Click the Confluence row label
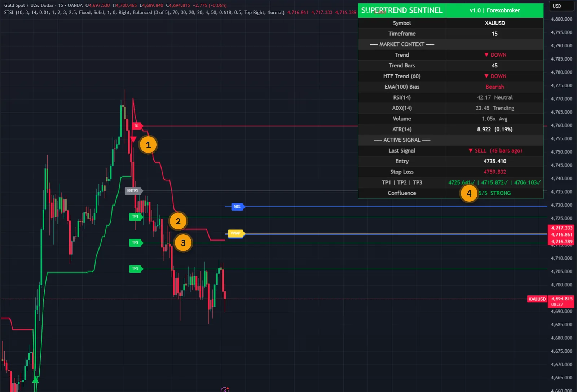Viewport: 577px width, 392px height. point(402,193)
